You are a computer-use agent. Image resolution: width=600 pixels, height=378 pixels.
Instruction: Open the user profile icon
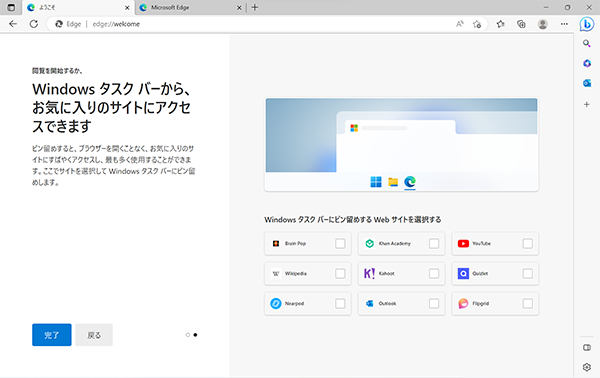click(543, 24)
